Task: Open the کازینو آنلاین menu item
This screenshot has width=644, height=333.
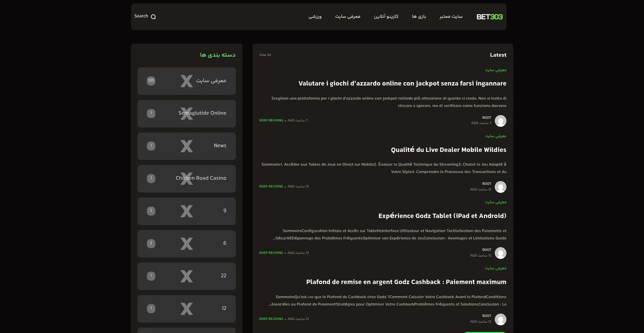Action: pyautogui.click(x=386, y=16)
